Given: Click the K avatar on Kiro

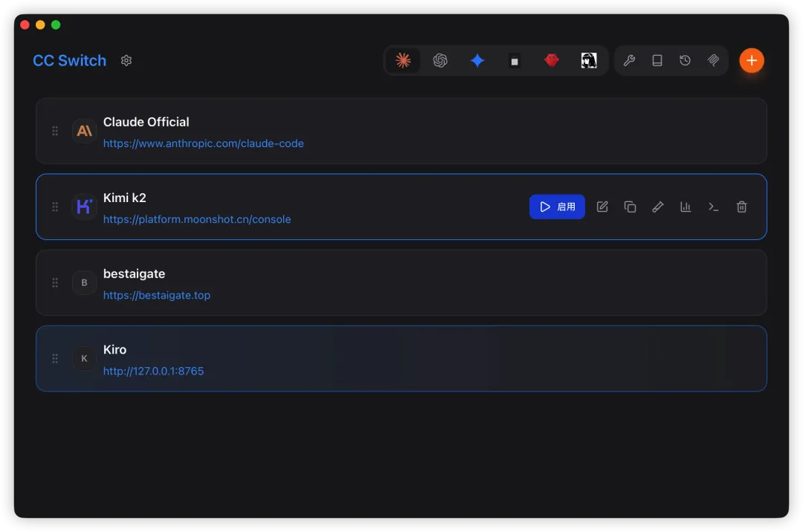Looking at the screenshot, I should point(85,358).
